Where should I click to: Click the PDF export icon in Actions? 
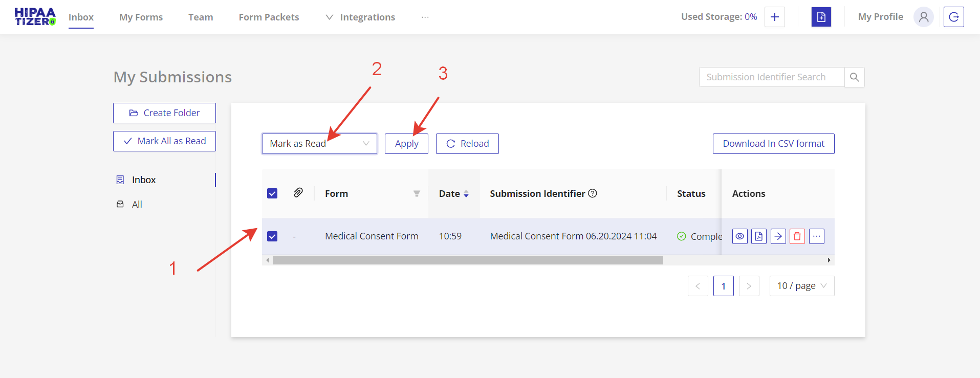[x=759, y=236]
